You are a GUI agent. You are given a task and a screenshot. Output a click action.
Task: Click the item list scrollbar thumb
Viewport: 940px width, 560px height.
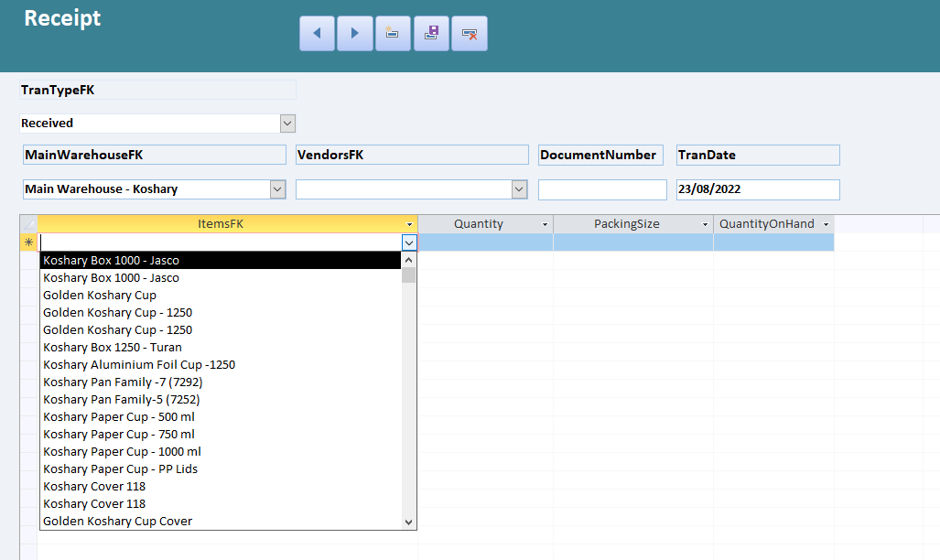[x=409, y=275]
